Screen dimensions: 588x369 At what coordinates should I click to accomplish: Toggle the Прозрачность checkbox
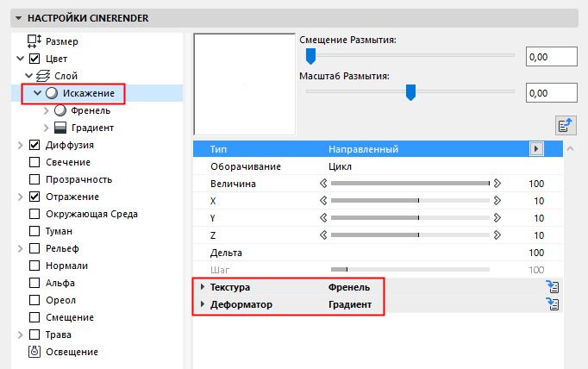[34, 179]
